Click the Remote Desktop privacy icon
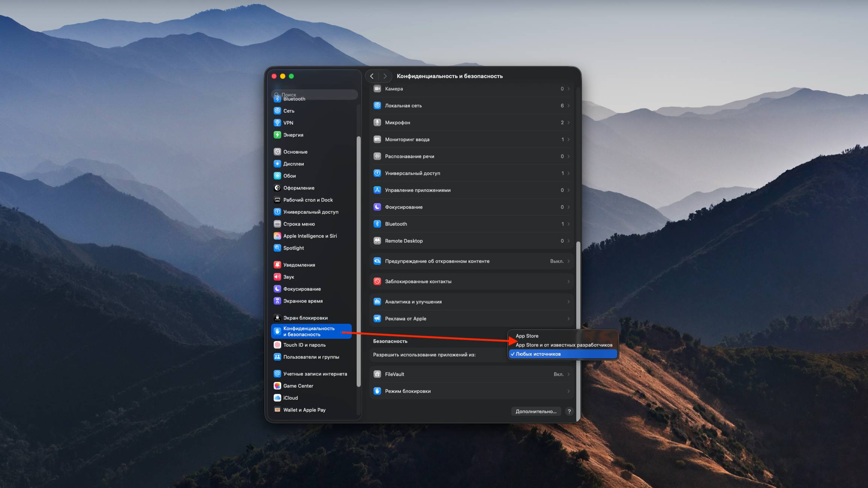This screenshot has width=868, height=488. (x=377, y=241)
